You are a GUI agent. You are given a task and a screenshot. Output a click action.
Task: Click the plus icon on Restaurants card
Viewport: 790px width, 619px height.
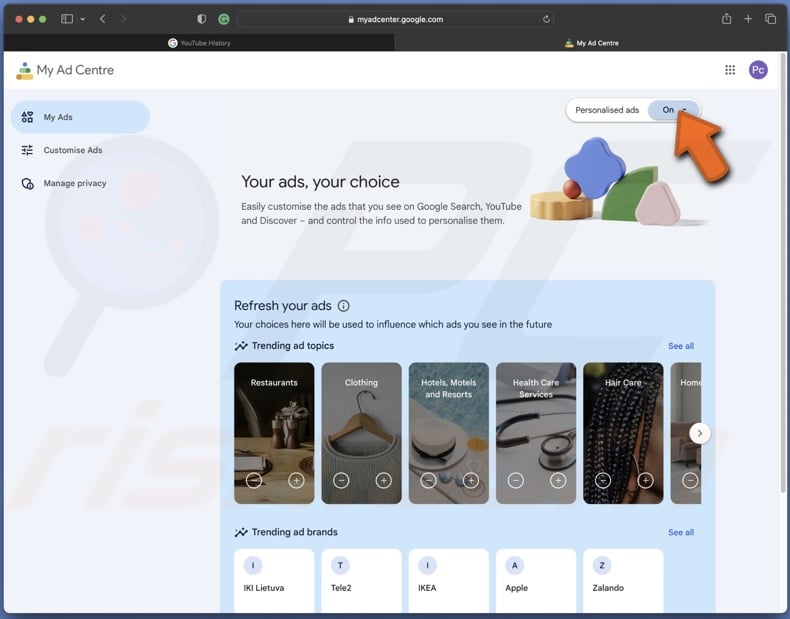296,481
